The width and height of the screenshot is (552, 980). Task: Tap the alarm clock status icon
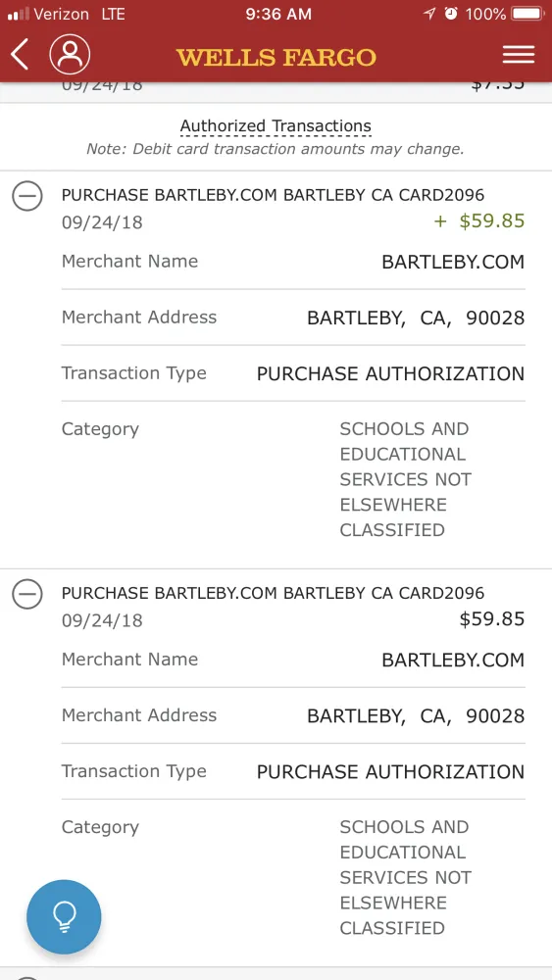(x=451, y=13)
